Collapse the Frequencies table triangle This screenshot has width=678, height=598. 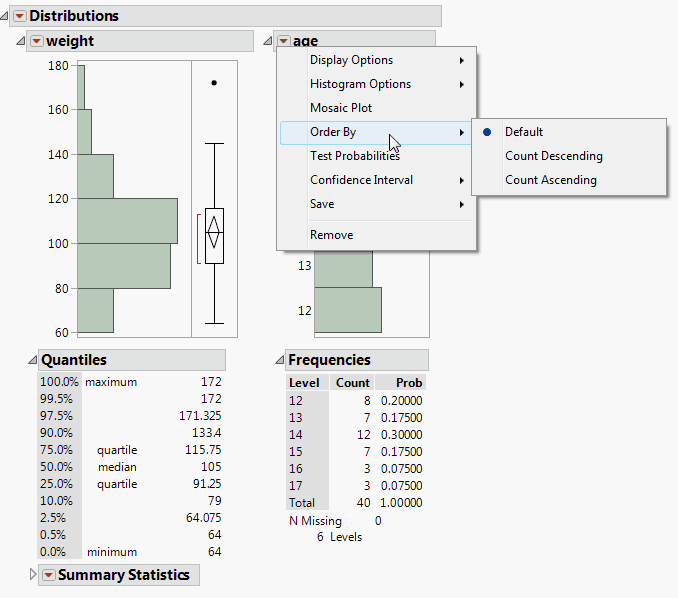279,360
